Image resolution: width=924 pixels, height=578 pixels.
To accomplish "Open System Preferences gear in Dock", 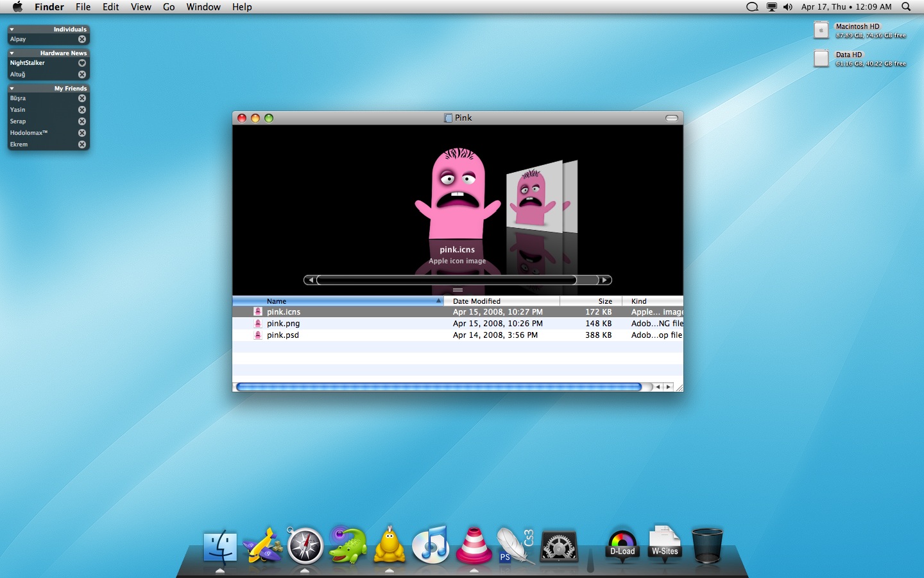I will (559, 548).
